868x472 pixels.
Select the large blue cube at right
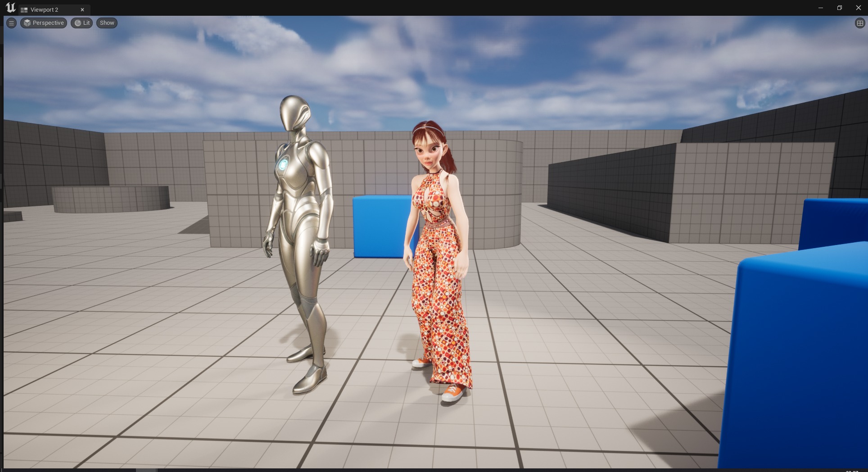point(794,356)
